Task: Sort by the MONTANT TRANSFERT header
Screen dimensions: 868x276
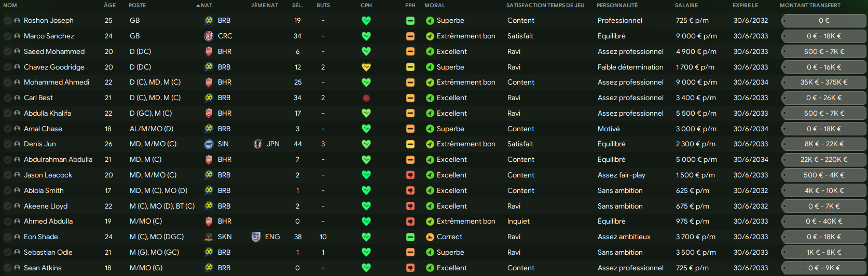Action: pos(810,5)
